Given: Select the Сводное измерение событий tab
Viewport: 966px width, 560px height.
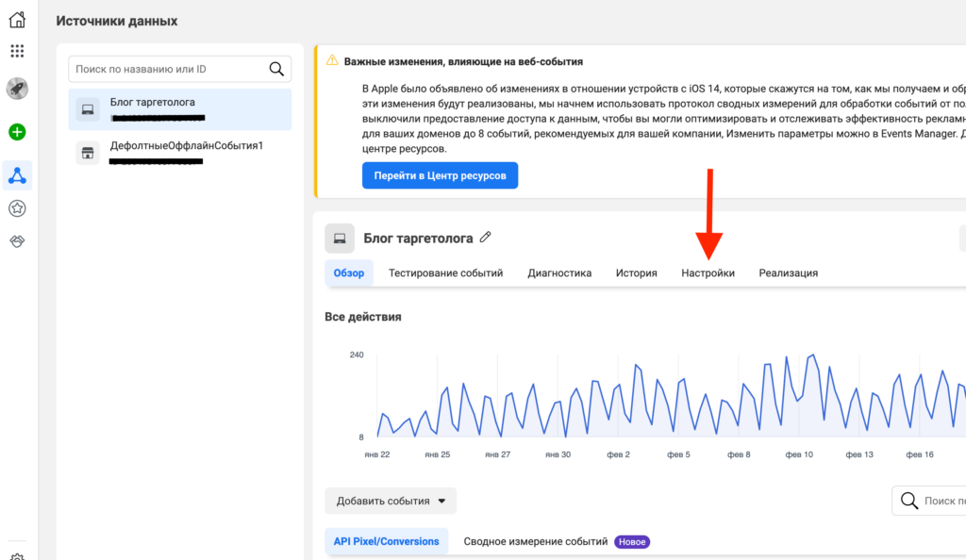Looking at the screenshot, I should [536, 542].
